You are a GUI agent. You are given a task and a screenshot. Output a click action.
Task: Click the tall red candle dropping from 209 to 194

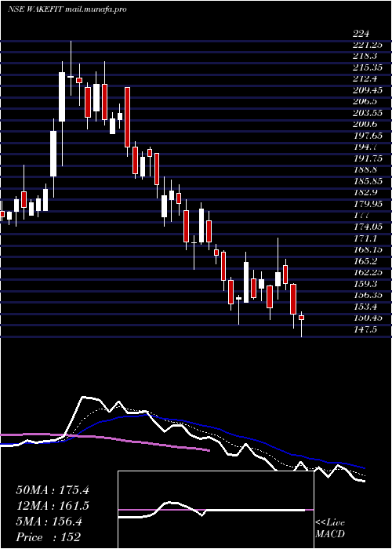[x=128, y=118]
